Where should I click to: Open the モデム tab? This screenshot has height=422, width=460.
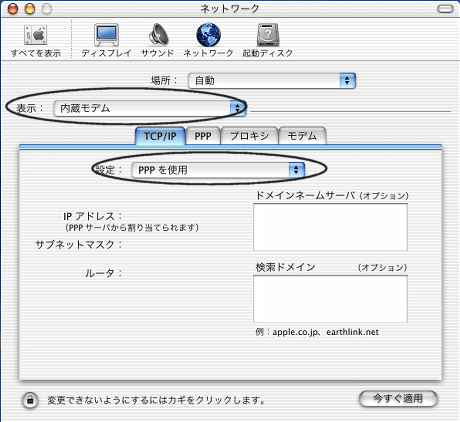coord(302,136)
